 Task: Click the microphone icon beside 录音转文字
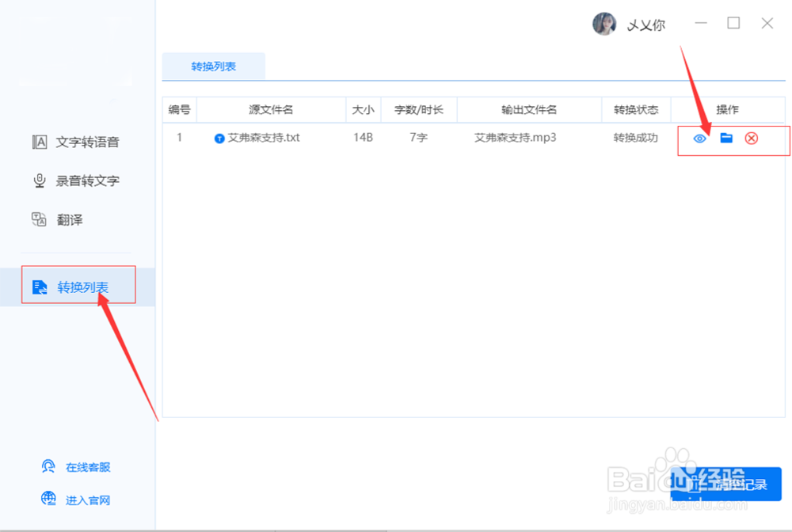pyautogui.click(x=39, y=180)
